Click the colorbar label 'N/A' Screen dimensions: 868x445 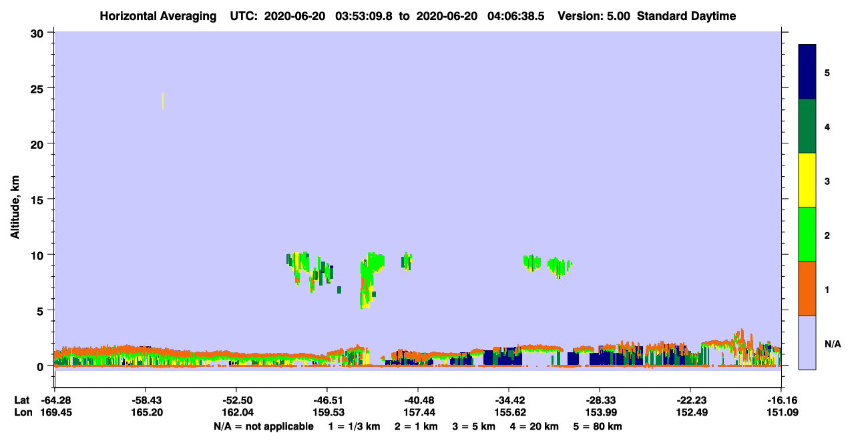pyautogui.click(x=832, y=344)
